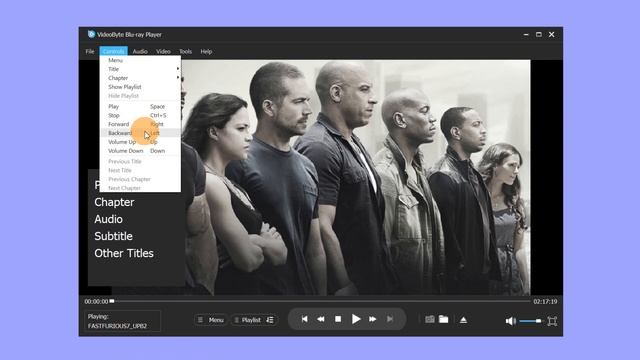Select Backward in the Controls menu
This screenshot has width=640, height=360.
tap(140, 133)
